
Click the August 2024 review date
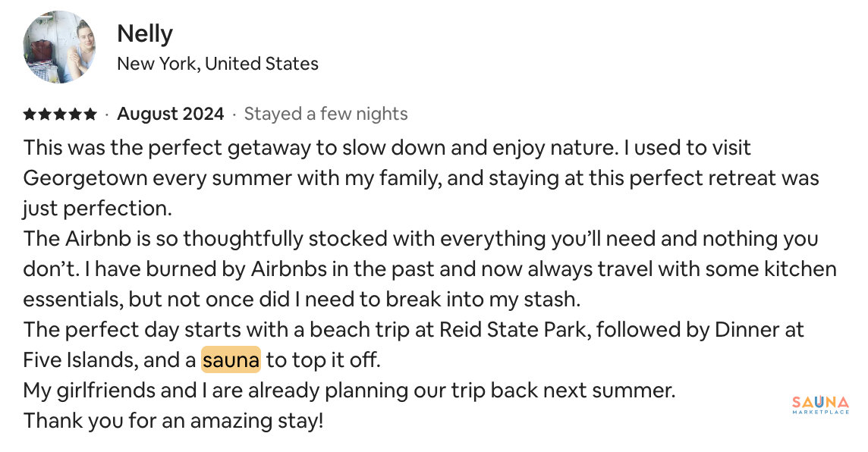(x=171, y=114)
